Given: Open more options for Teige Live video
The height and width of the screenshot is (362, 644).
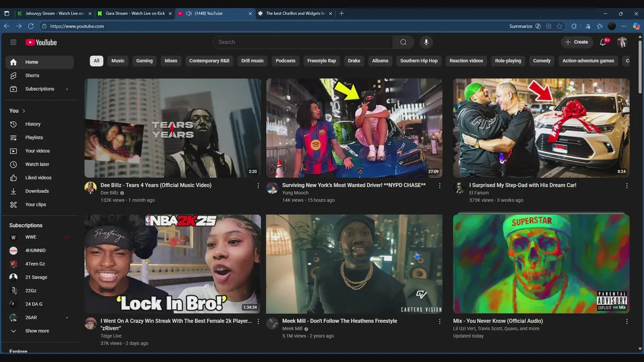Looking at the screenshot, I should click(x=258, y=321).
